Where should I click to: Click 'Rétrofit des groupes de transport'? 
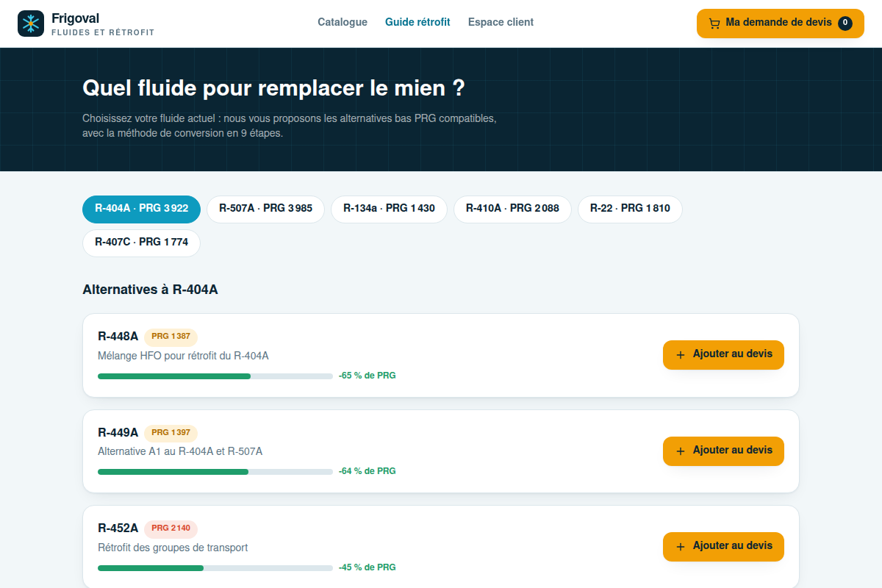[173, 548]
